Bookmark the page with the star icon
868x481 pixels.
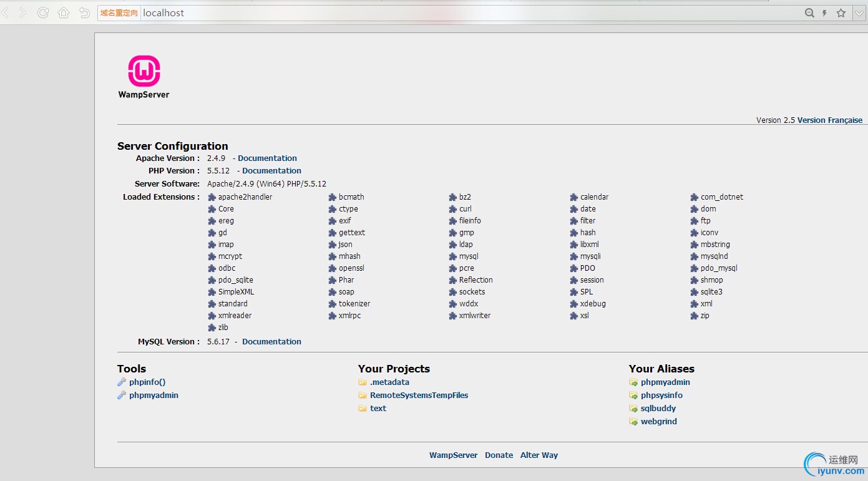pyautogui.click(x=841, y=12)
